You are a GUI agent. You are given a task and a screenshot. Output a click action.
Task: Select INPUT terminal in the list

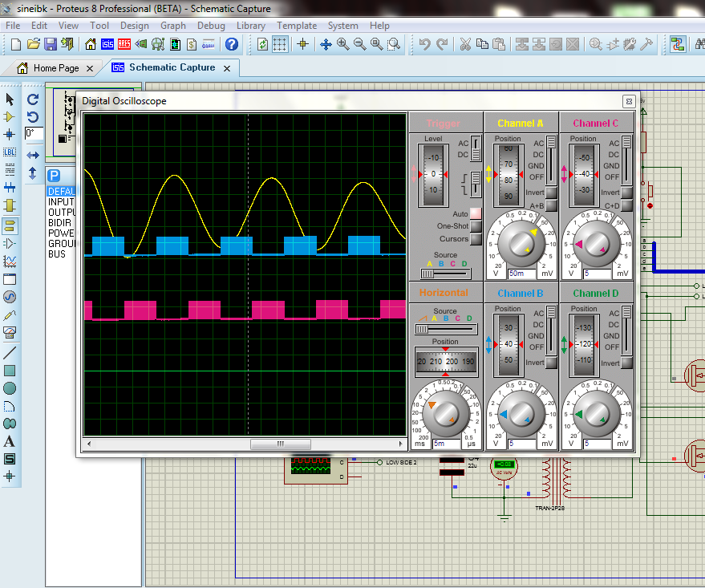[x=61, y=202]
